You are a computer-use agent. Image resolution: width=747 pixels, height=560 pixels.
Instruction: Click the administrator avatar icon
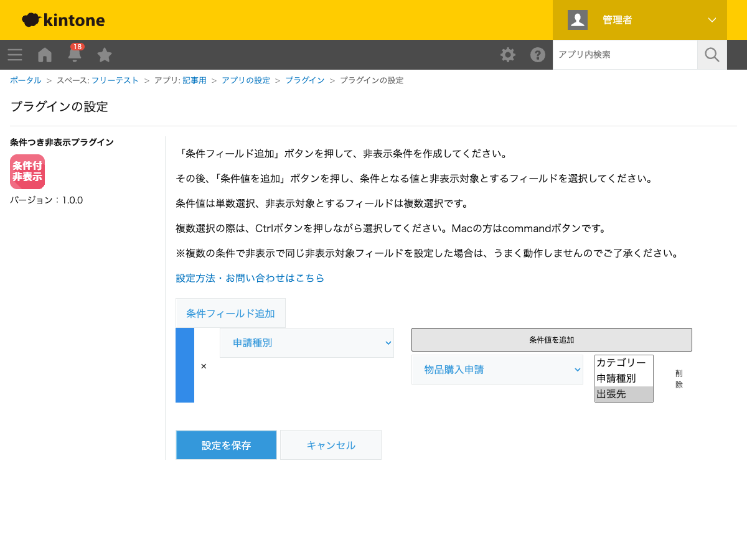[578, 20]
